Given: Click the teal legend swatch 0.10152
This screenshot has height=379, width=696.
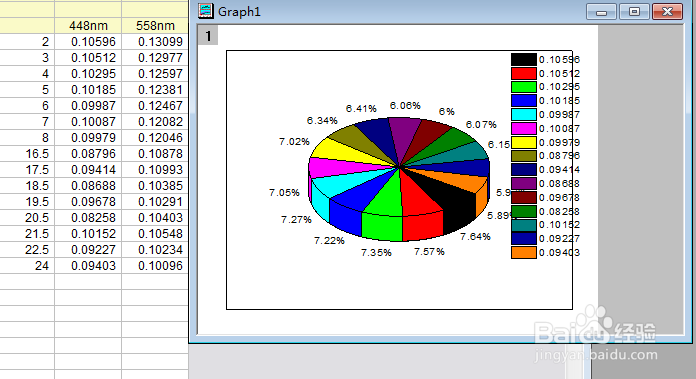Looking at the screenshot, I should click(524, 225).
